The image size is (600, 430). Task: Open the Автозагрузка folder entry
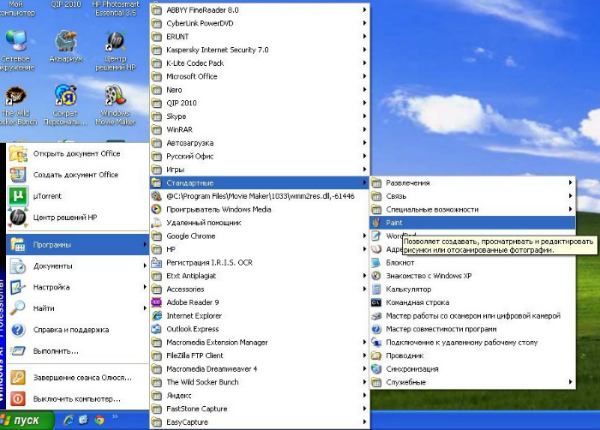(259, 143)
